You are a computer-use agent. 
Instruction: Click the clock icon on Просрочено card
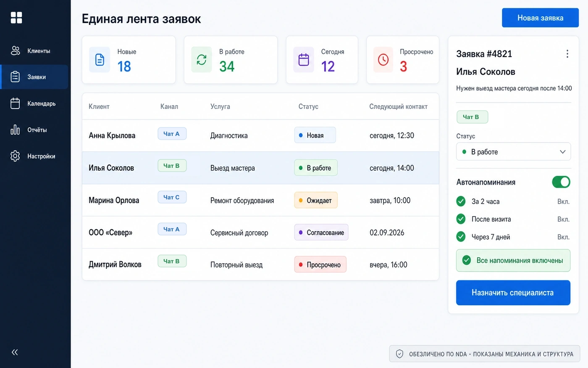(383, 60)
